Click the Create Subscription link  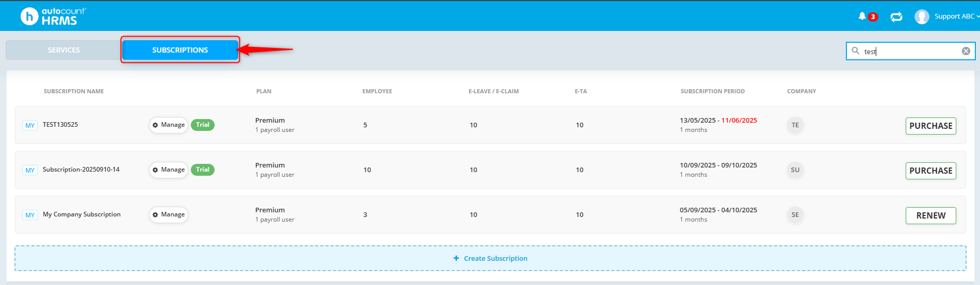(491, 258)
